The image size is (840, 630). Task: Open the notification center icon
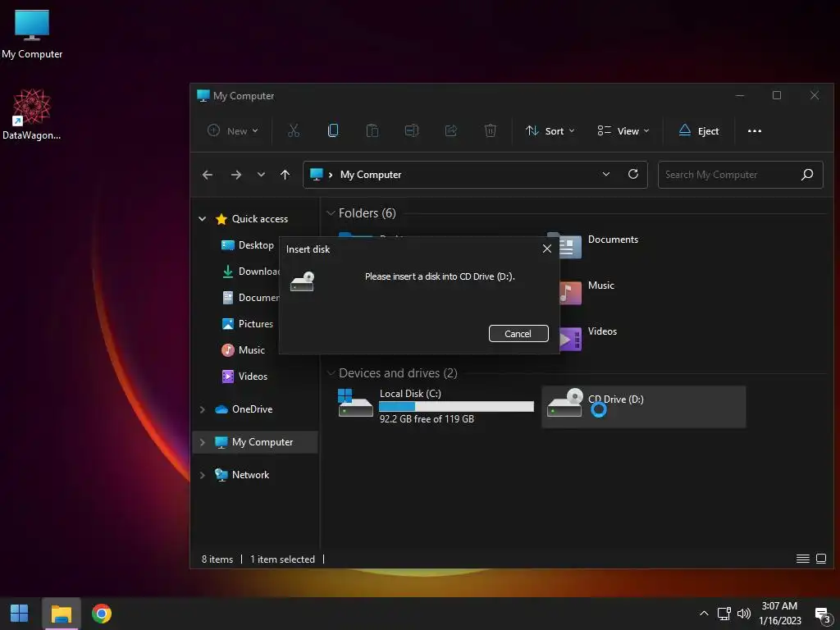822,615
